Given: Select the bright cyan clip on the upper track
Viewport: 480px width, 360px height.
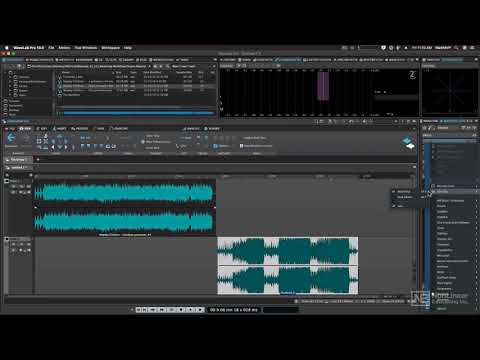Looking at the screenshot, I should [x=124, y=207].
